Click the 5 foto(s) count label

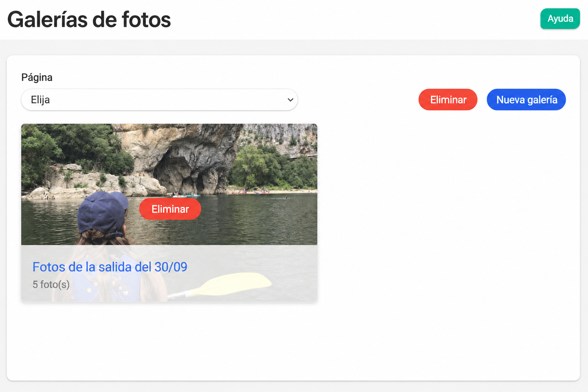point(51,284)
